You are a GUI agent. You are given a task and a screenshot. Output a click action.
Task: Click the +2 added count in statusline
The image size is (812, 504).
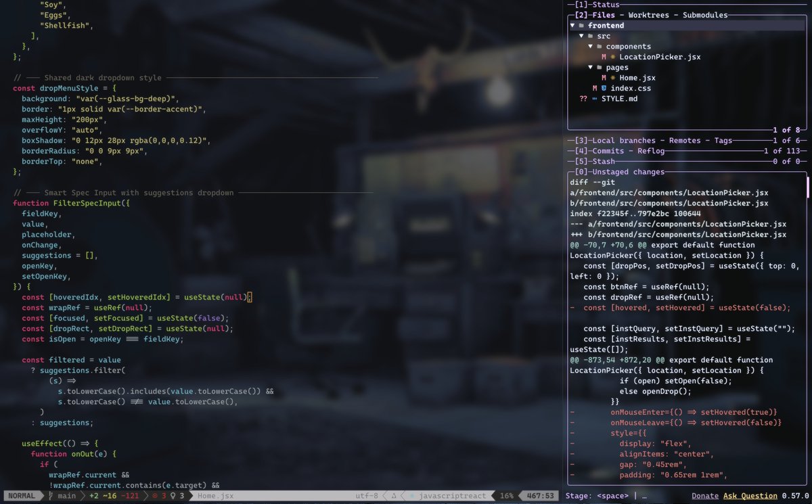(93, 496)
